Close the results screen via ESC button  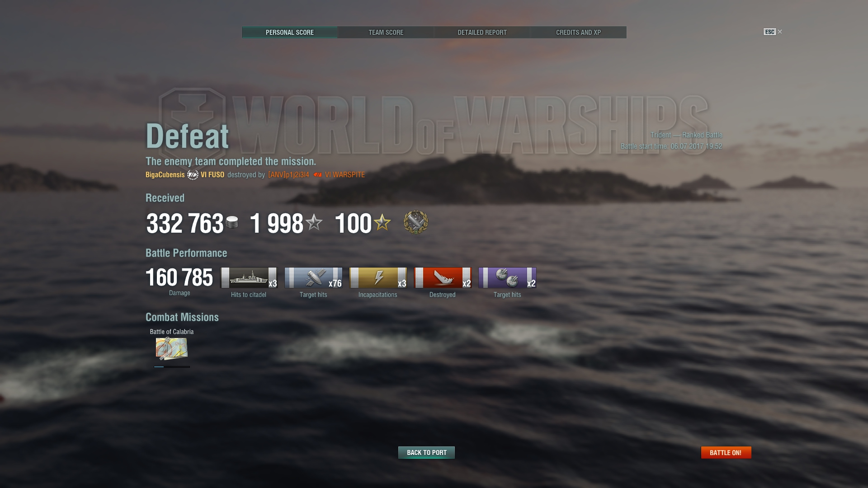[773, 32]
